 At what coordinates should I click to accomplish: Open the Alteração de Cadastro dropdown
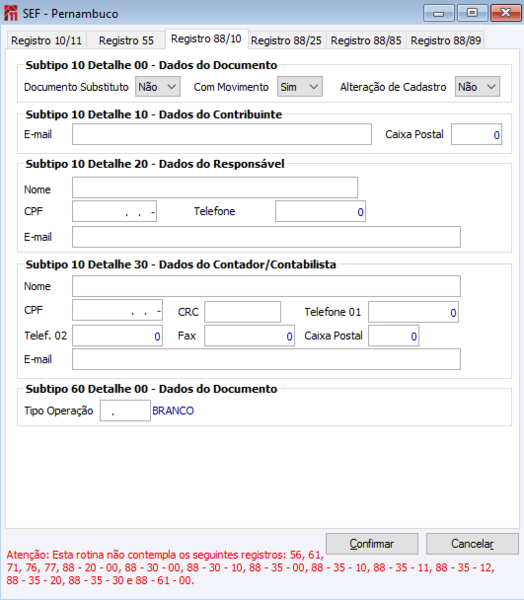[477, 87]
